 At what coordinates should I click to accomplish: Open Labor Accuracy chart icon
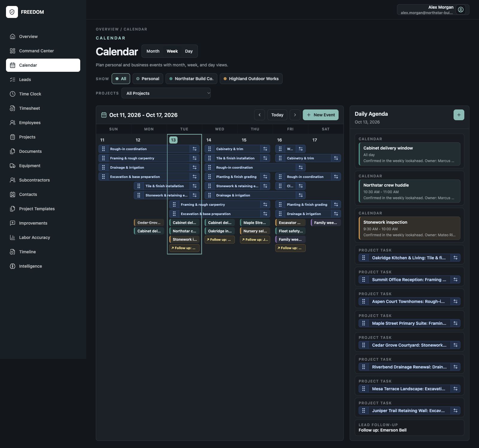point(13,237)
